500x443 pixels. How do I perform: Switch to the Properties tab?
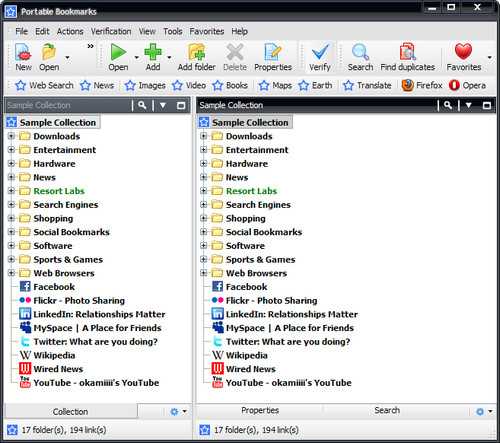point(260,410)
